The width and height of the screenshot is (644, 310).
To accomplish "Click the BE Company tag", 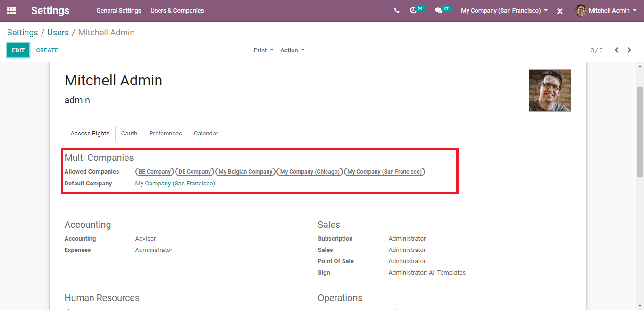I will point(155,172).
